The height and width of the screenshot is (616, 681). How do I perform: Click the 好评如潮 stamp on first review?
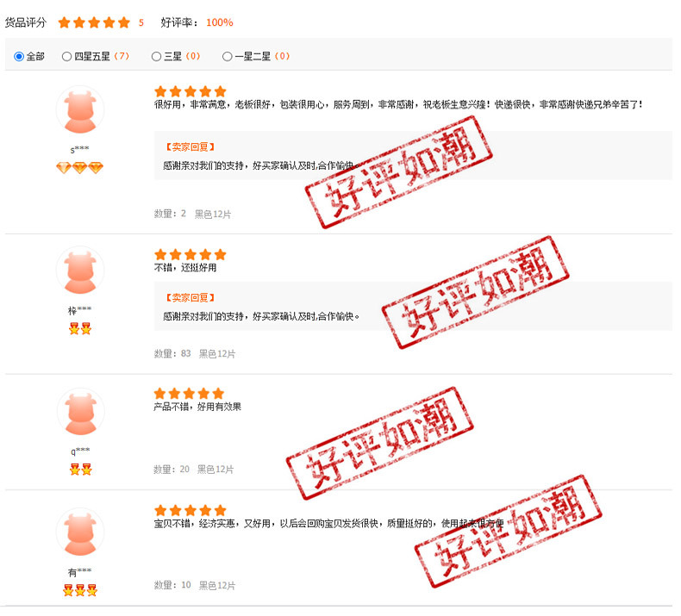click(x=398, y=172)
